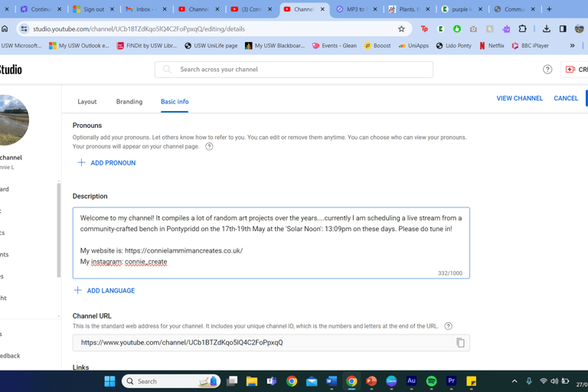Viewport: 588px width, 392px height.
Task: Click the CANCEL button
Action: (566, 98)
